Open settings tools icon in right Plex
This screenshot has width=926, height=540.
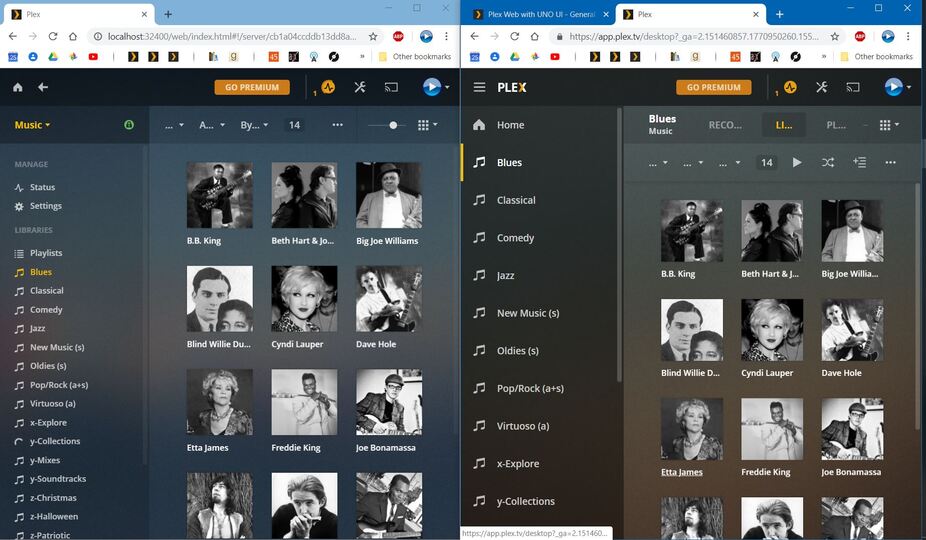pos(821,87)
